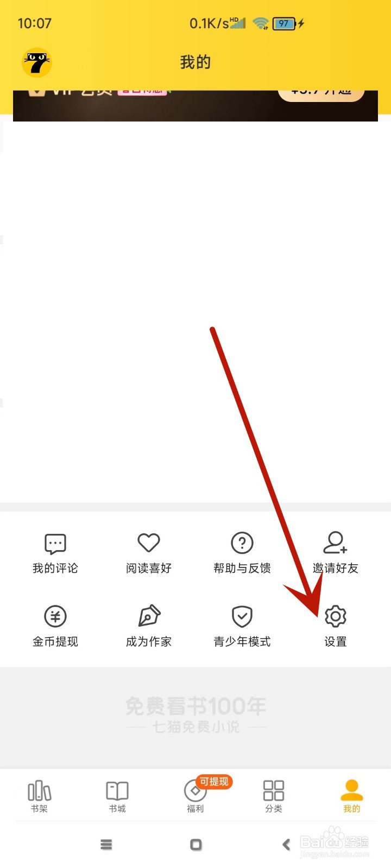This screenshot has width=391, height=868.
Task: Tap the black cat 7 logo
Action: [36, 62]
